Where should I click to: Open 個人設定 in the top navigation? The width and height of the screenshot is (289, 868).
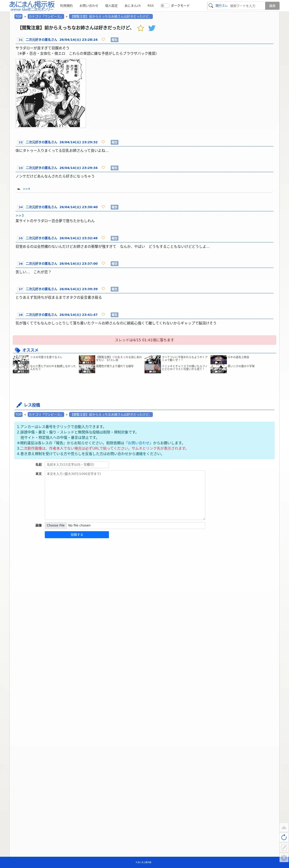click(111, 6)
